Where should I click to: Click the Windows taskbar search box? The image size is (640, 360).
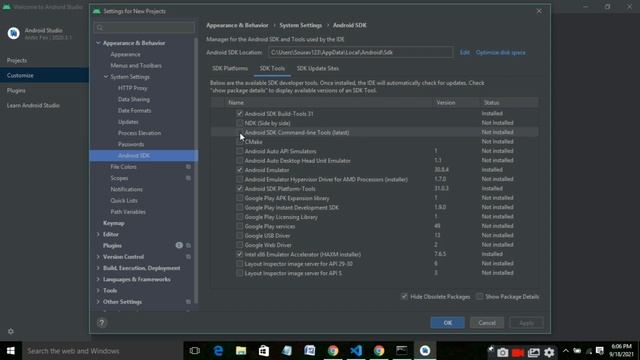102,351
